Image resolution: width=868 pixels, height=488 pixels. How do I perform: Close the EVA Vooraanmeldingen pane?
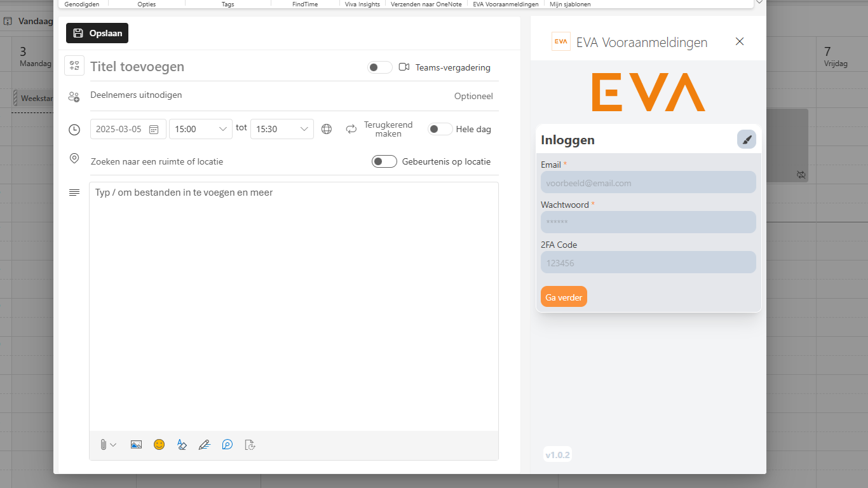(740, 41)
